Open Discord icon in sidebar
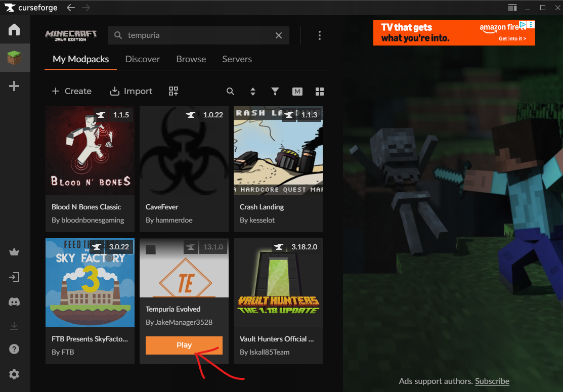 [14, 302]
